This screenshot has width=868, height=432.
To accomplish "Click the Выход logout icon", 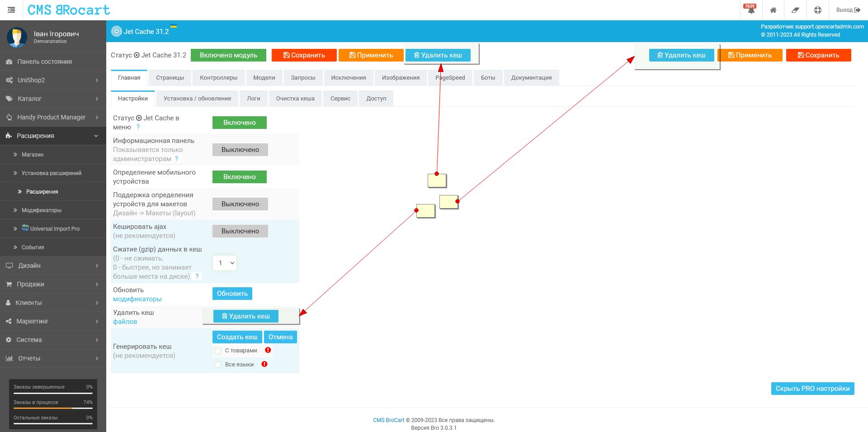I will click(857, 10).
